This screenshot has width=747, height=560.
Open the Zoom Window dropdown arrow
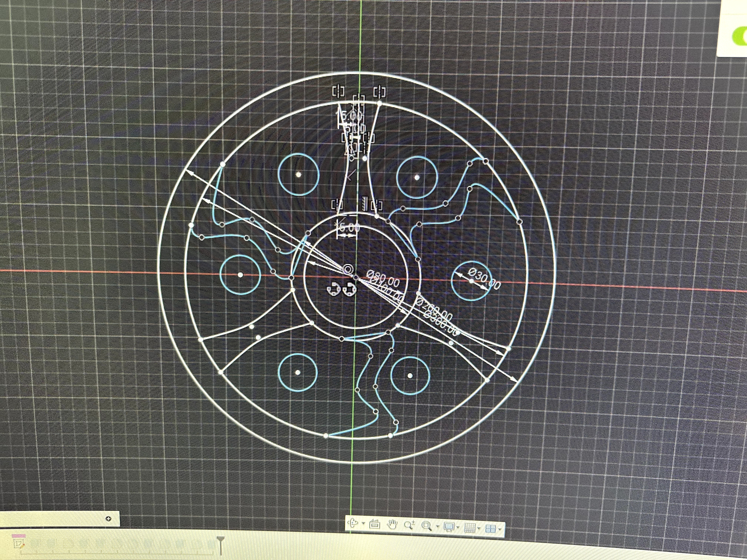437,527
